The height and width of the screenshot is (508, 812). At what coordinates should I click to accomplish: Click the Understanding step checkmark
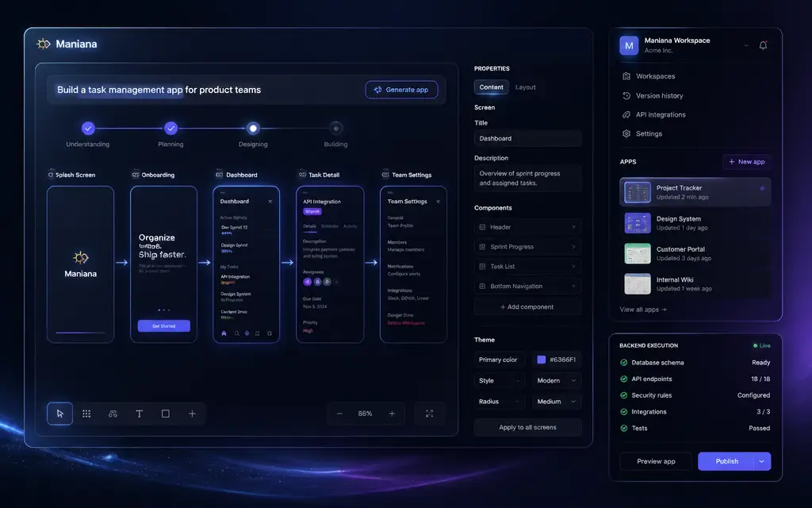point(88,128)
